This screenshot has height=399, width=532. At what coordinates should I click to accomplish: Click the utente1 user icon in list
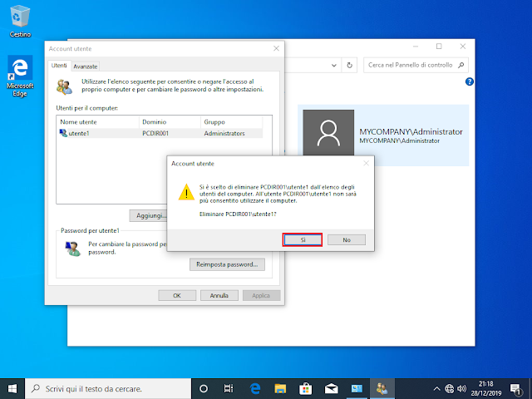tap(63, 133)
